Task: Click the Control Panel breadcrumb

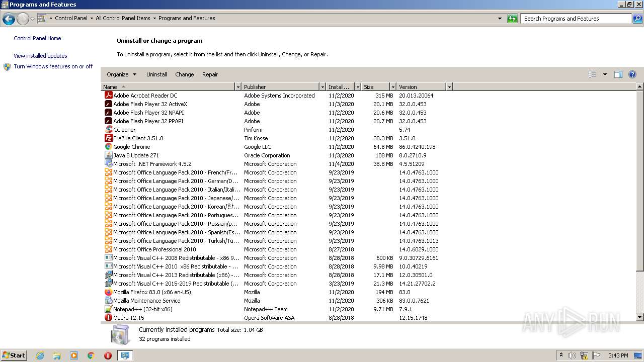Action: (x=71, y=19)
